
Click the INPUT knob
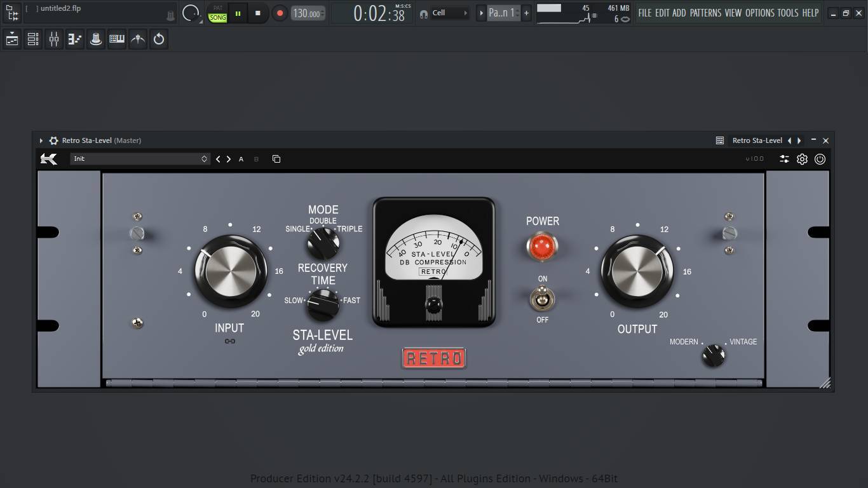[231, 271]
